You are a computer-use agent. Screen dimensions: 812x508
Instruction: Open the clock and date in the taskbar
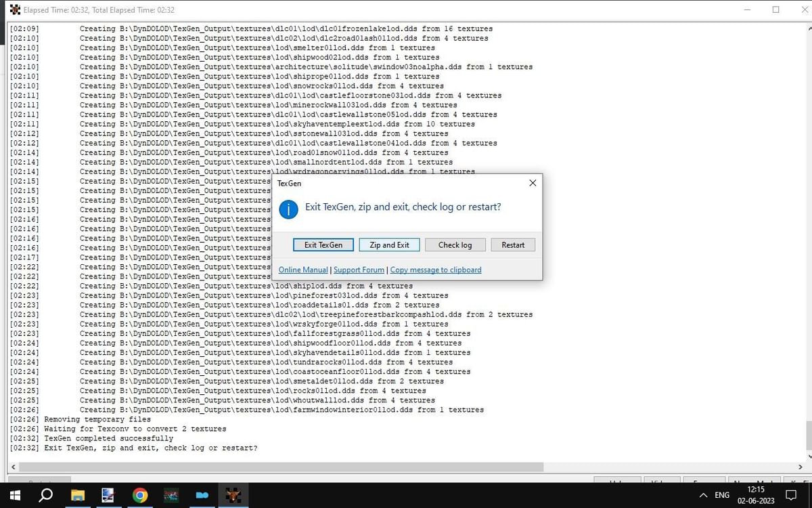(x=756, y=495)
